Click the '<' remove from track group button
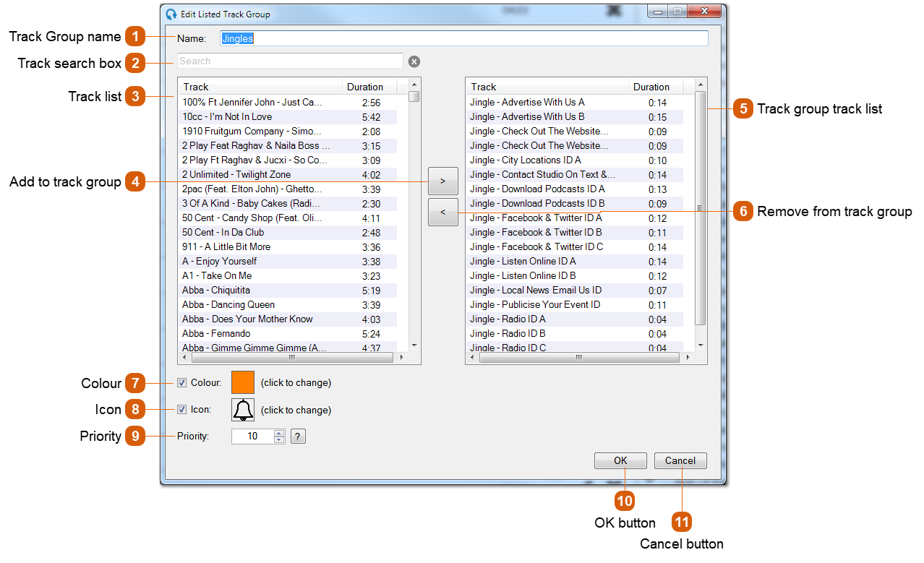924x563 pixels. (x=442, y=212)
